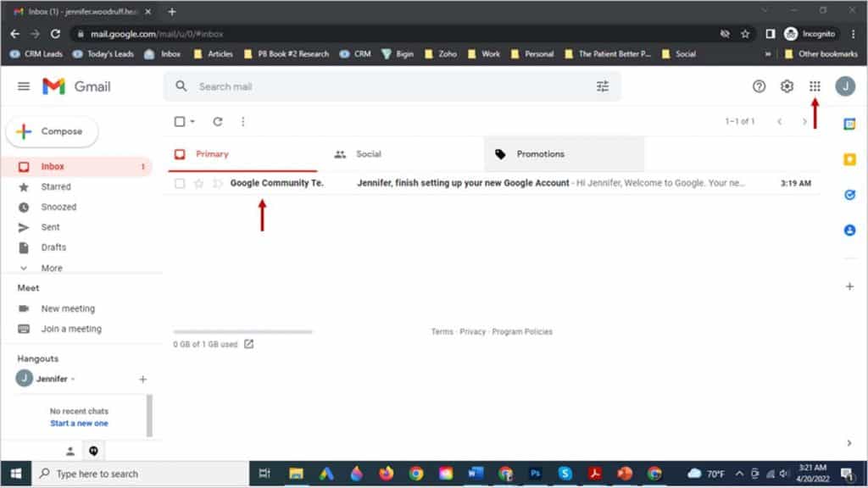The height and width of the screenshot is (488, 868).
Task: Open the Hangouts conversations bubble icon
Action: pyautogui.click(x=93, y=452)
